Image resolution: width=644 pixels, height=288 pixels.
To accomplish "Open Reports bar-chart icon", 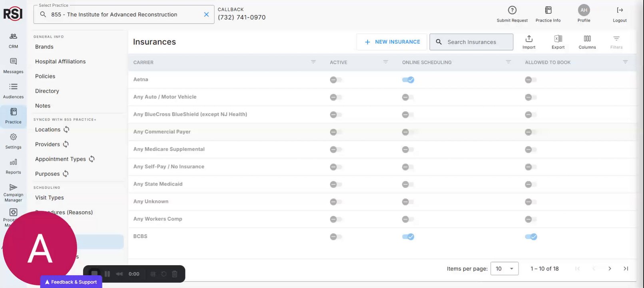I will point(13,167).
